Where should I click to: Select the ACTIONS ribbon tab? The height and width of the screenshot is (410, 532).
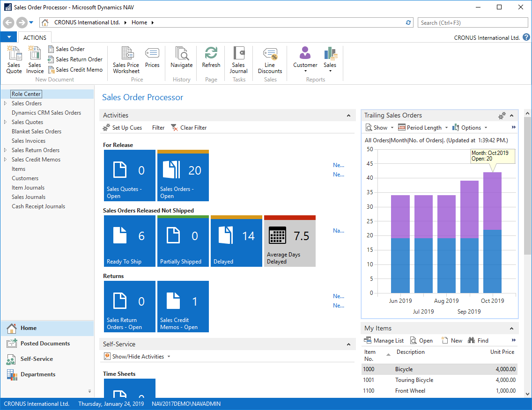pyautogui.click(x=35, y=37)
